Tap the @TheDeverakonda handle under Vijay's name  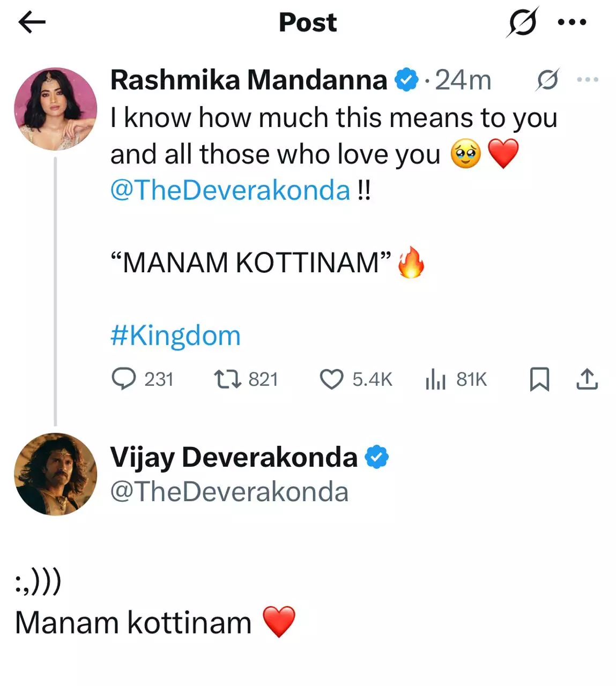[229, 492]
